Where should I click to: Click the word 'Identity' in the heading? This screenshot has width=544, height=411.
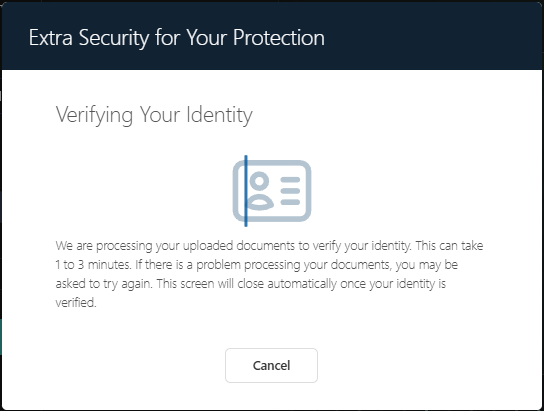coord(220,115)
